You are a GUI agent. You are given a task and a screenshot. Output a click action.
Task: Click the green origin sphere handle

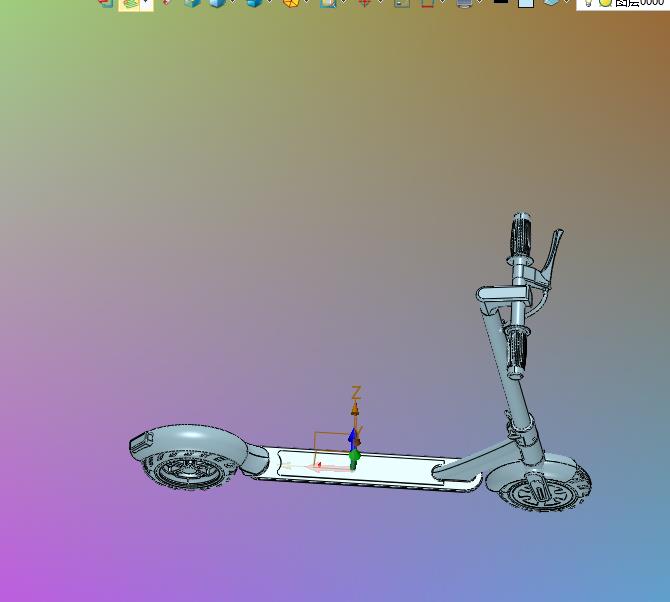point(354,456)
